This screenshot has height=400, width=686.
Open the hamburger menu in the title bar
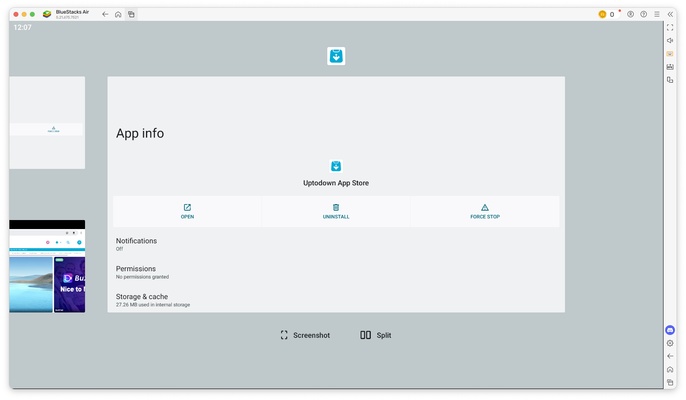(657, 14)
